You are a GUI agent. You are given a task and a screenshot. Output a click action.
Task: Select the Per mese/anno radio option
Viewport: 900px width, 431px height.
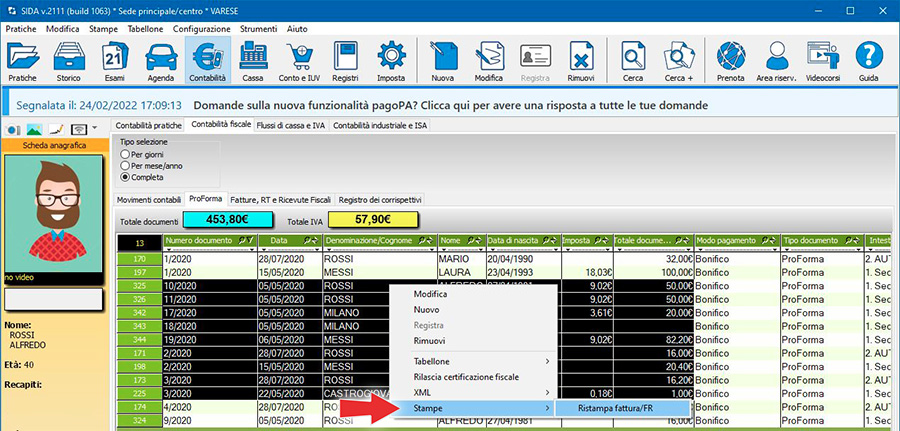tap(125, 166)
